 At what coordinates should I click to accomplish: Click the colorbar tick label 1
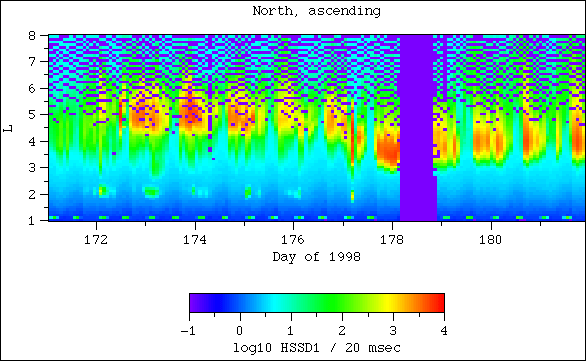[x=290, y=331]
